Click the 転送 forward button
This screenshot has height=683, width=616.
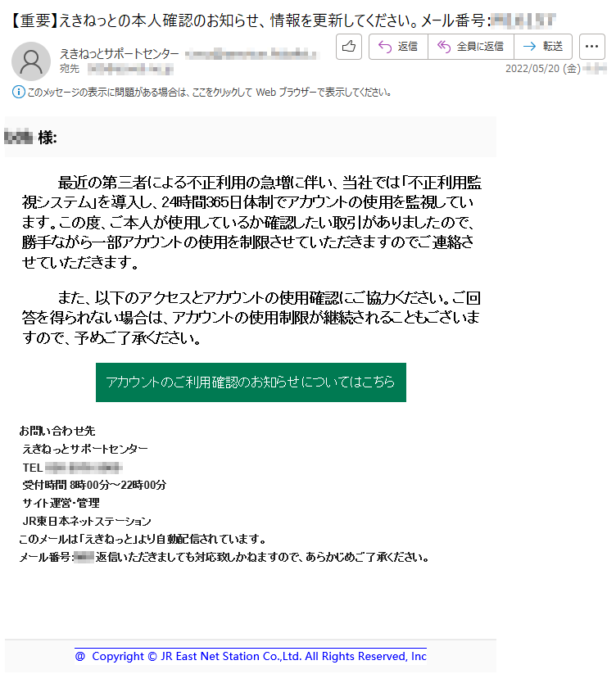543,46
